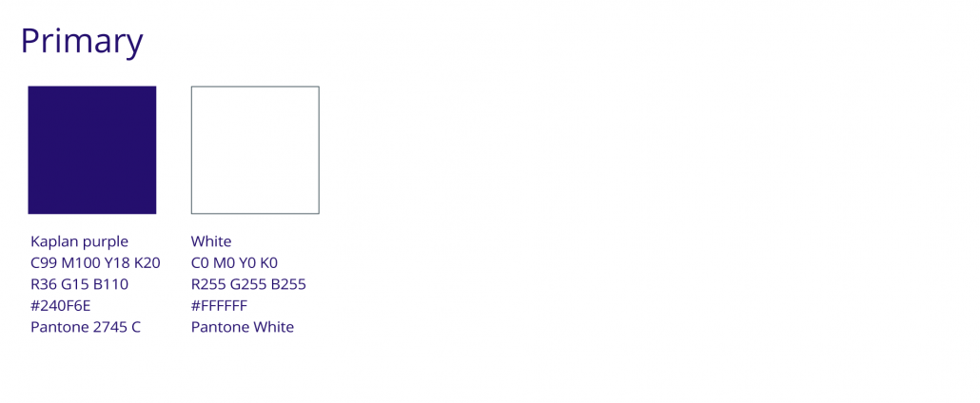Click the 'Pantone 2745 C' label

click(86, 327)
